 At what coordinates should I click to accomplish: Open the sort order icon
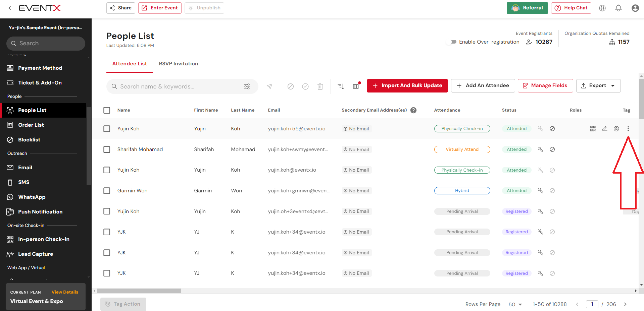point(341,86)
